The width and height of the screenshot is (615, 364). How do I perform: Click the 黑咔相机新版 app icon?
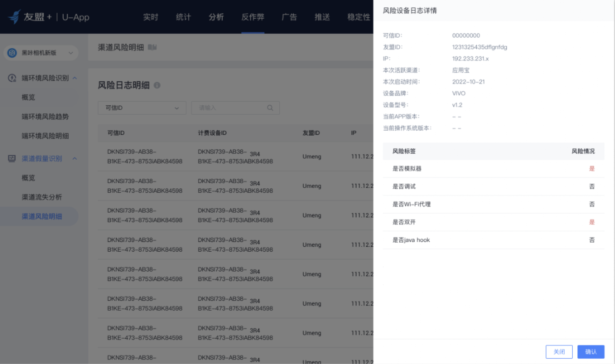click(12, 53)
